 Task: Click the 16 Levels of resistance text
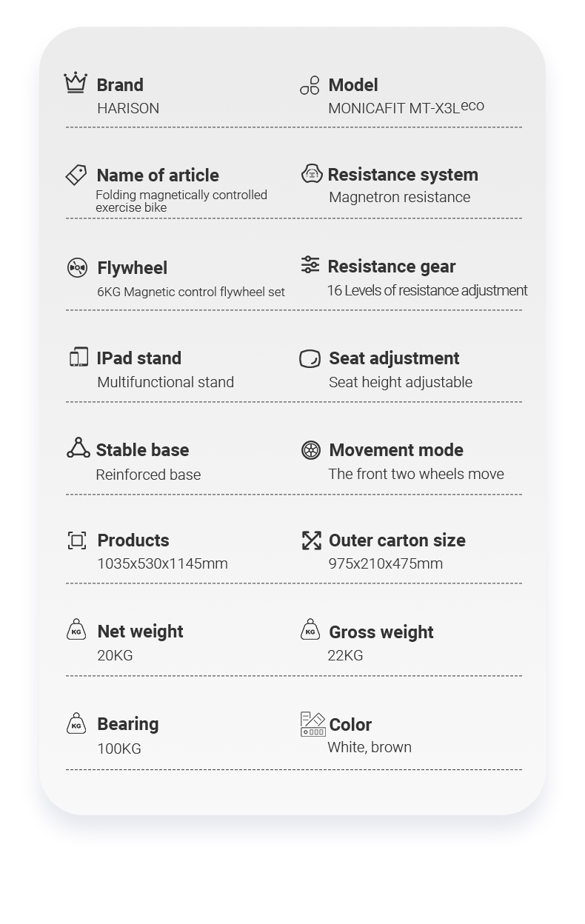coord(427,290)
